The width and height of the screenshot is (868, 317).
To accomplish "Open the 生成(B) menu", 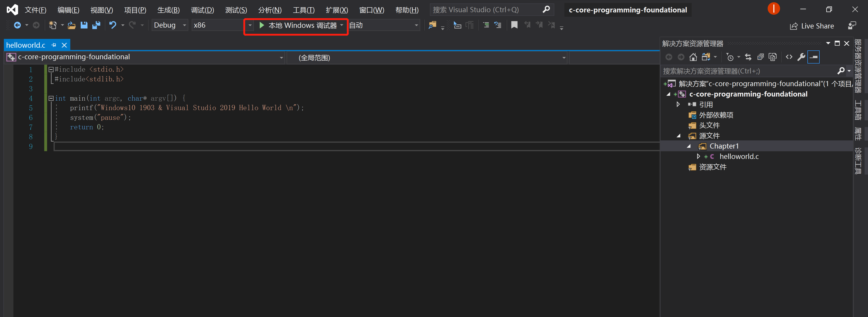I will pos(168,10).
